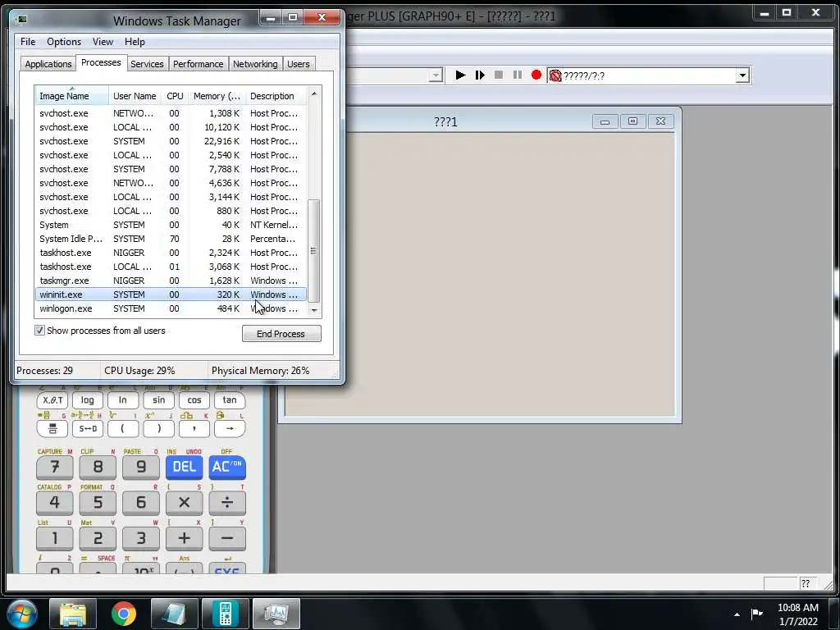Click the End Process button
The image size is (840, 630).
[281, 334]
